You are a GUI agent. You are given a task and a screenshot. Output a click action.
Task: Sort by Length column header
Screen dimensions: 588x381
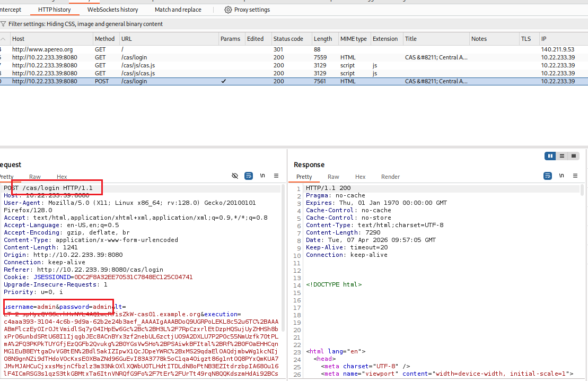325,39
